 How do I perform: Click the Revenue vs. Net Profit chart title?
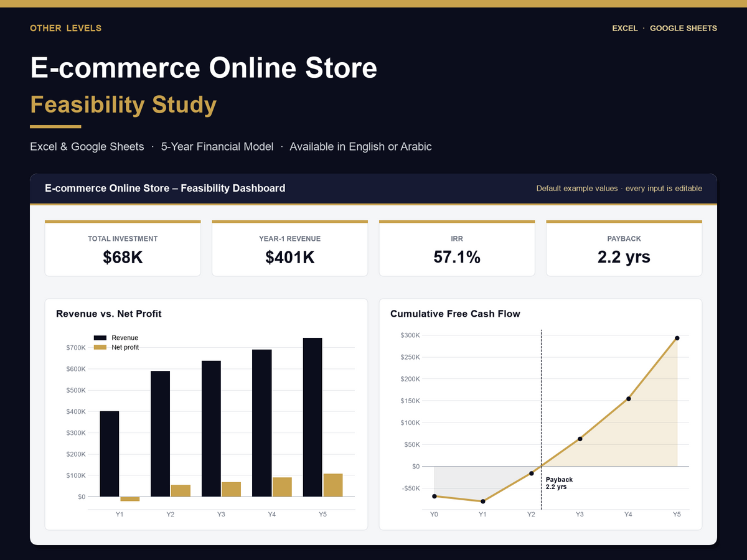109,314
